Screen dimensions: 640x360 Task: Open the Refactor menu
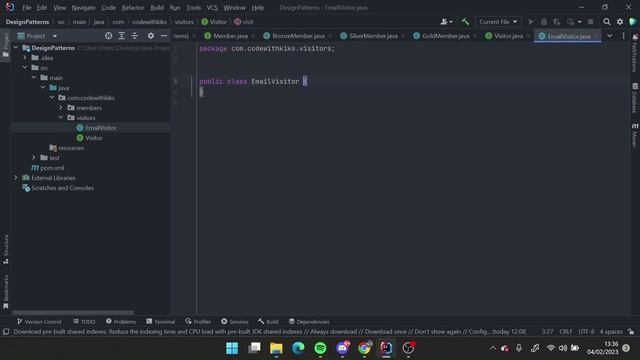pos(133,8)
